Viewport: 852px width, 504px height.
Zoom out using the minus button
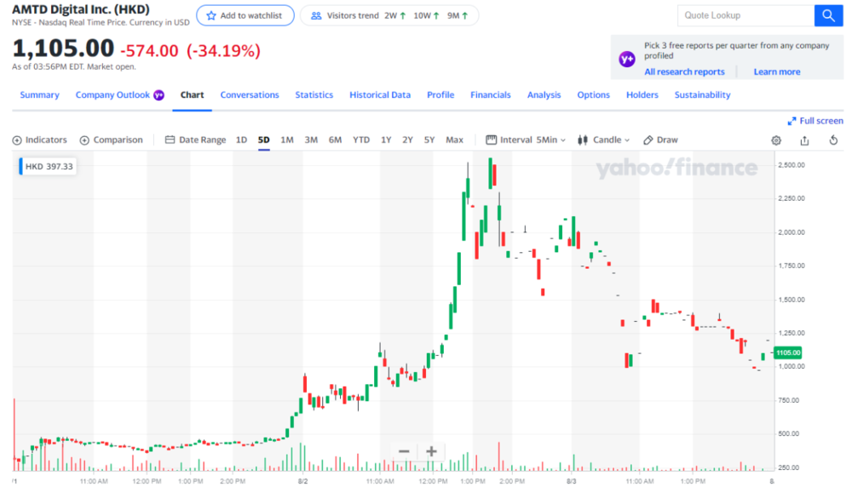pos(404,451)
